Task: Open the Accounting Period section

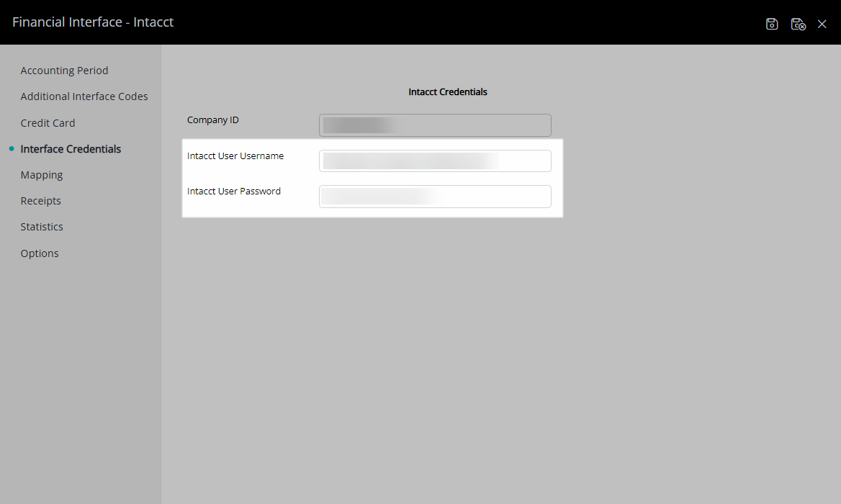Action: pyautogui.click(x=64, y=71)
